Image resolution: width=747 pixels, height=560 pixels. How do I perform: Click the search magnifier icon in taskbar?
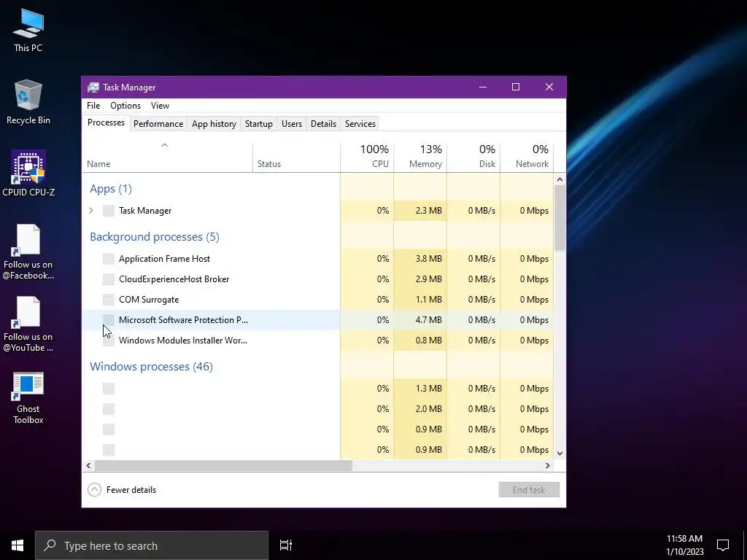click(50, 545)
